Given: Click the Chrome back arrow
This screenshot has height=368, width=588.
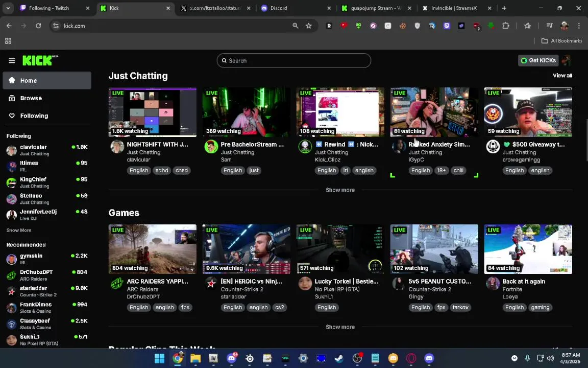Looking at the screenshot, I should (x=9, y=26).
